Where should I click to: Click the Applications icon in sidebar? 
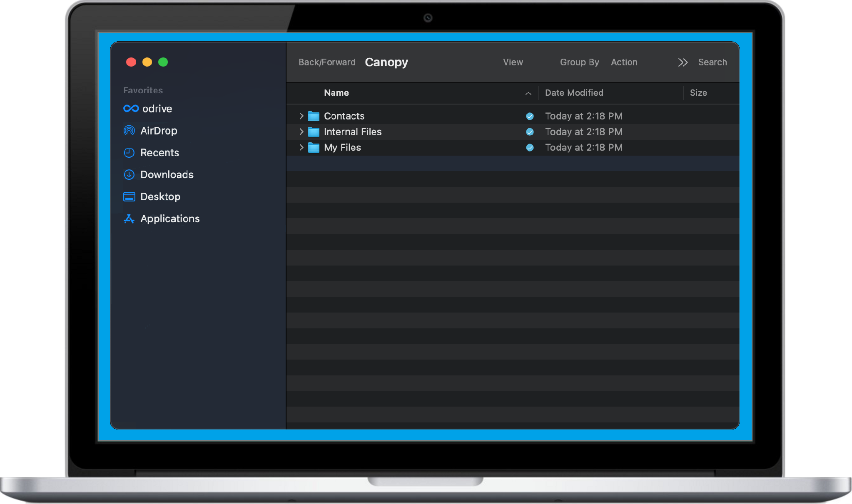point(129,219)
